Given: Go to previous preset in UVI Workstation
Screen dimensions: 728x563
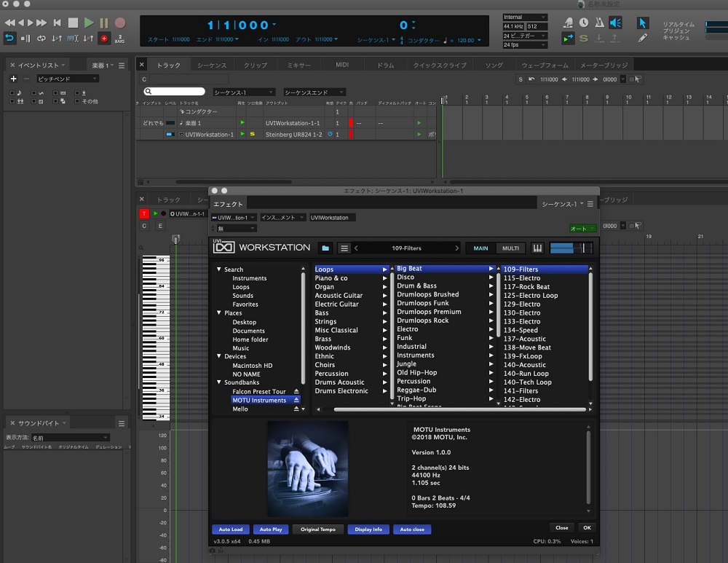Looking at the screenshot, I should 356,248.
